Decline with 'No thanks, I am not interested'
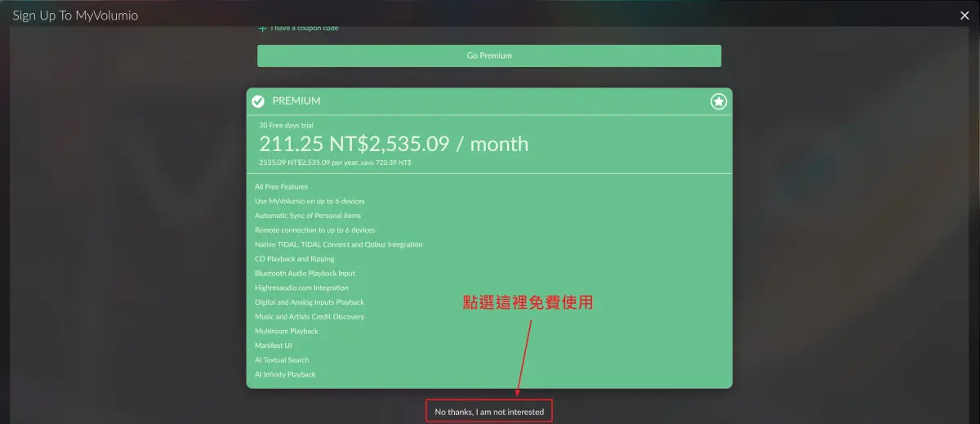The width and height of the screenshot is (980, 424). pyautogui.click(x=489, y=412)
